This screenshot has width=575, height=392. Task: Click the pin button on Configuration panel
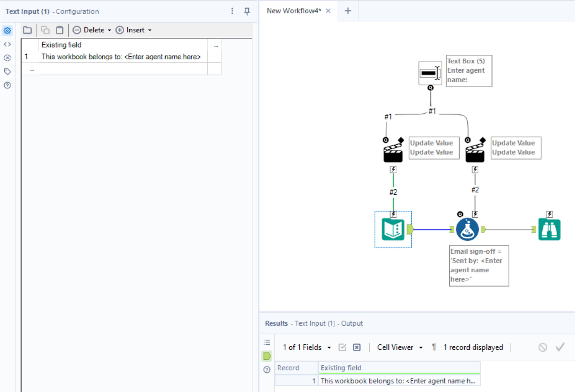(x=247, y=11)
